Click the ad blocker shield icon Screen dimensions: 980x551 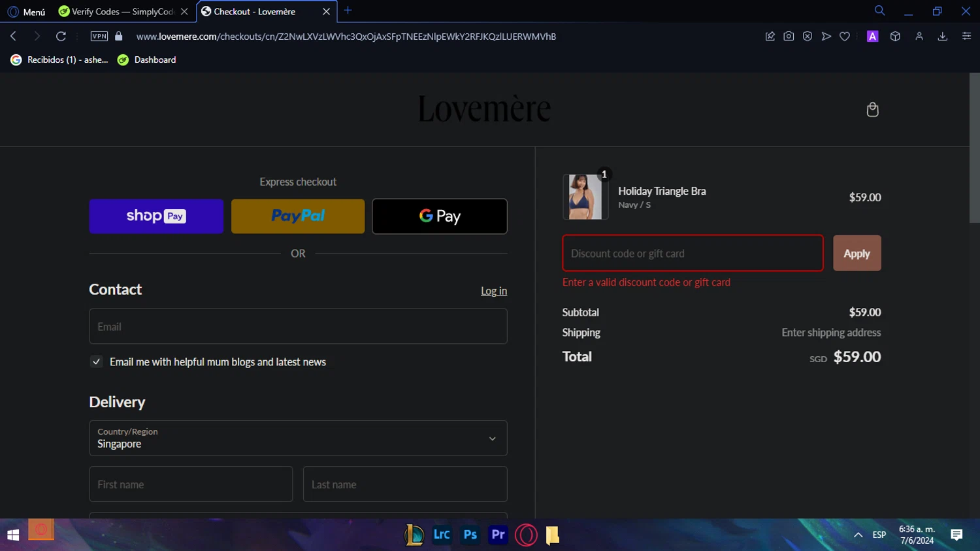pyautogui.click(x=808, y=36)
